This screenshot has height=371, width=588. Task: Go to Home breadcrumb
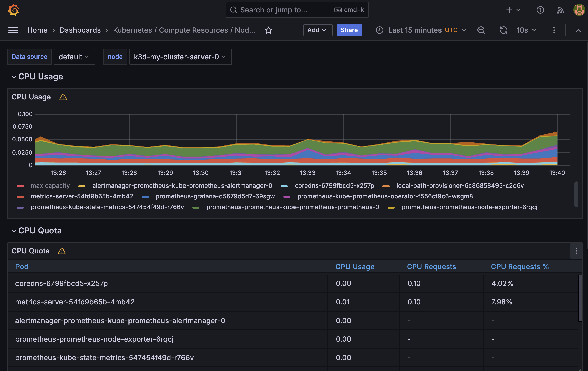[x=37, y=30]
